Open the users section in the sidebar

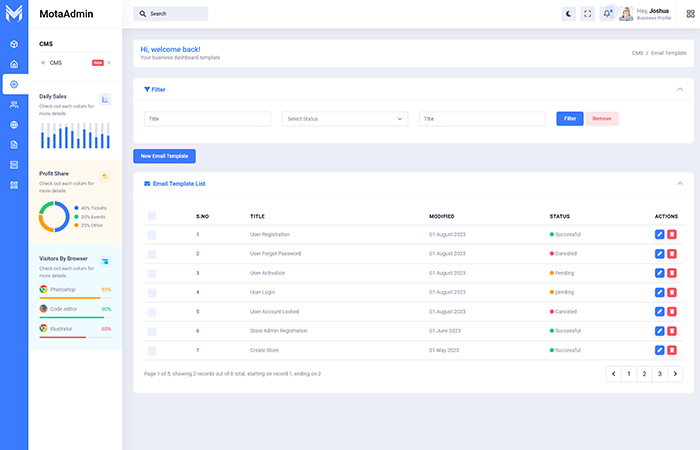(x=14, y=104)
